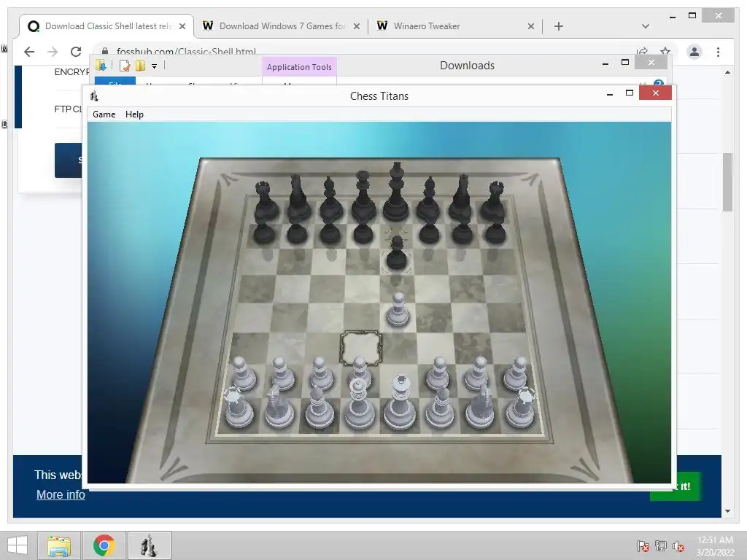This screenshot has width=747, height=560.
Task: Click Chess Titans taskbar button
Action: click(149, 545)
